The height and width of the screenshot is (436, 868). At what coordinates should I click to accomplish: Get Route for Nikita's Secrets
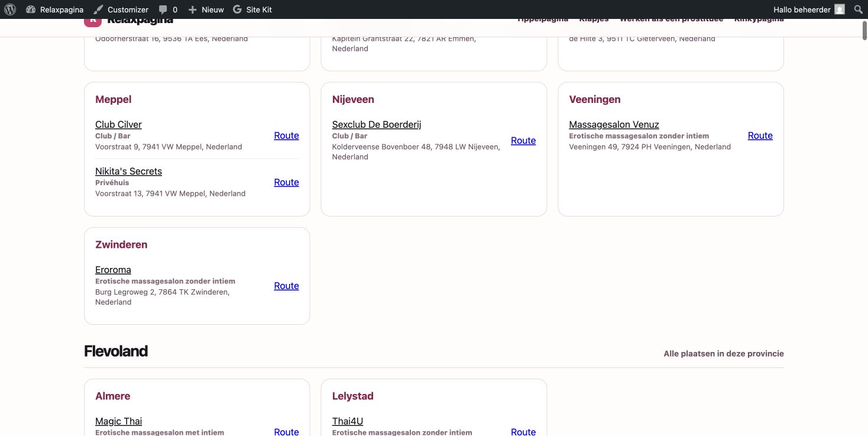286,182
